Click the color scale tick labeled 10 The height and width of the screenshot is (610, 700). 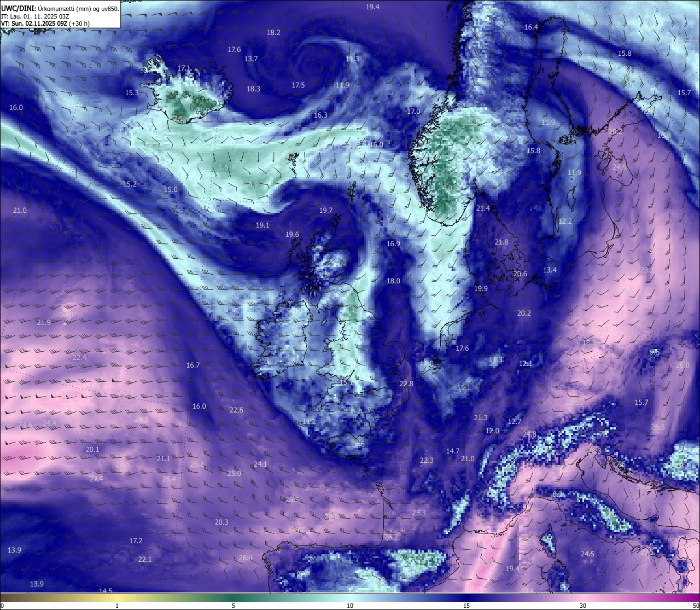point(350,606)
